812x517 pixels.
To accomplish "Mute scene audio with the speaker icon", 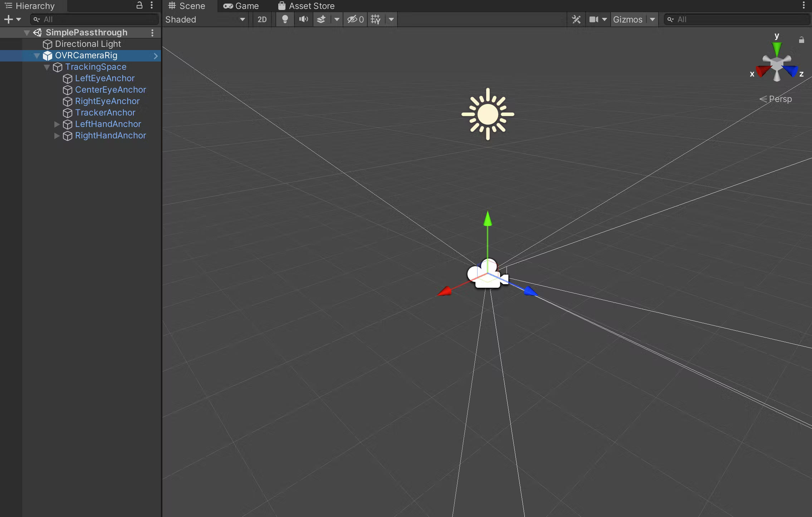I will [303, 19].
